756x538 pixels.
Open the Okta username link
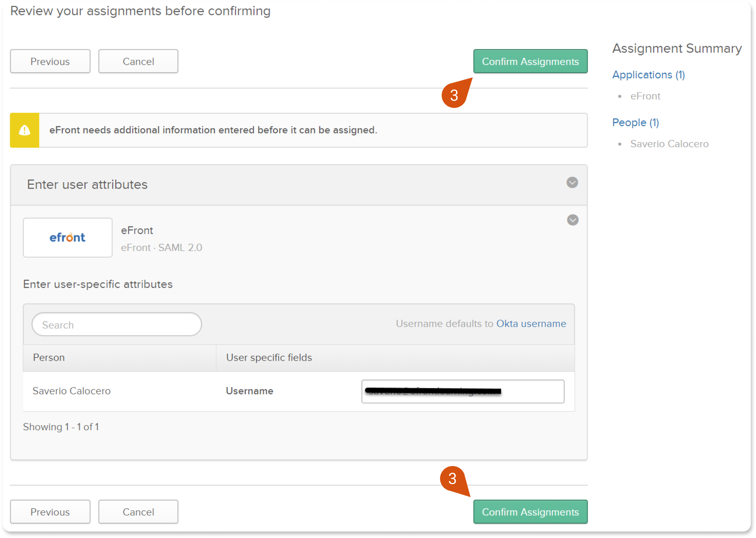[x=531, y=323]
